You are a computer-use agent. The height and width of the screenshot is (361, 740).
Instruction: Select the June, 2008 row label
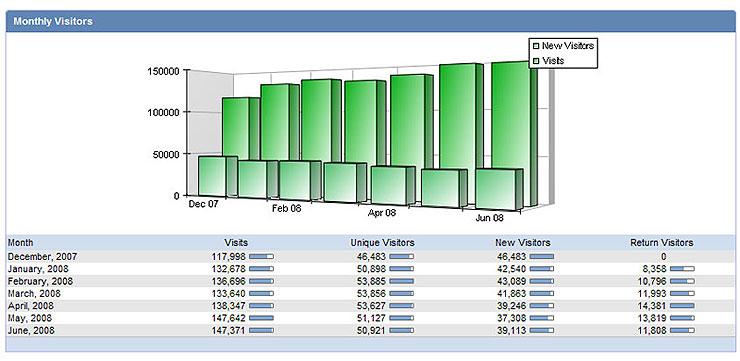coord(31,330)
